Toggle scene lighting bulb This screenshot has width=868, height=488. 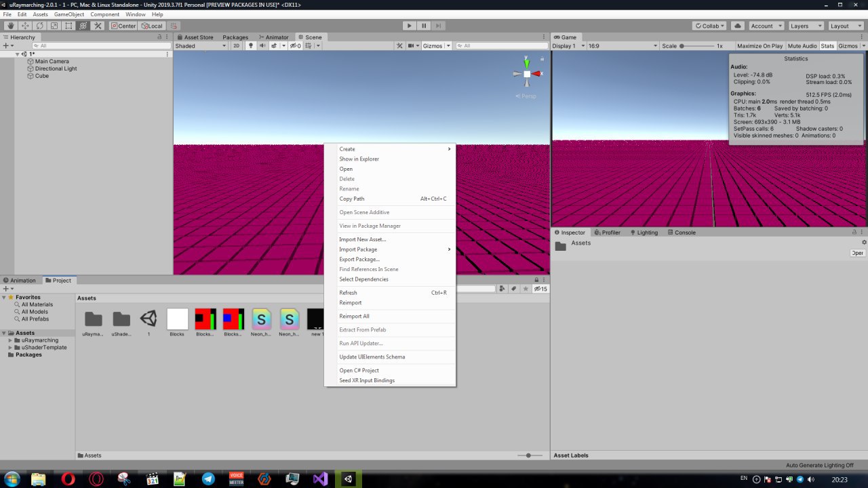(x=250, y=46)
